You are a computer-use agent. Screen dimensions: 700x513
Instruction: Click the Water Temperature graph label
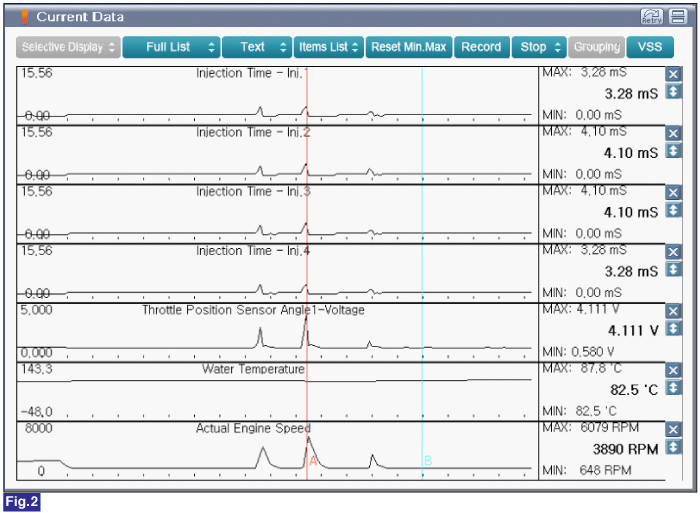[253, 369]
